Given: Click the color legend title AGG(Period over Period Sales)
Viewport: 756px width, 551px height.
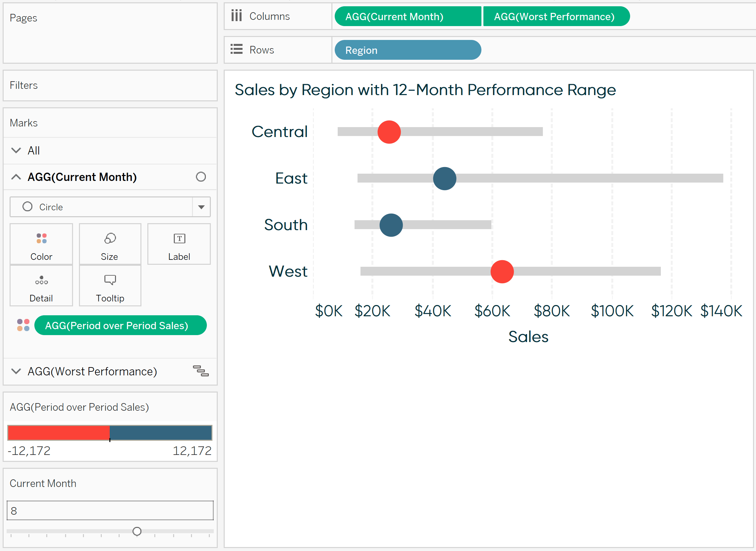Looking at the screenshot, I should 79,407.
